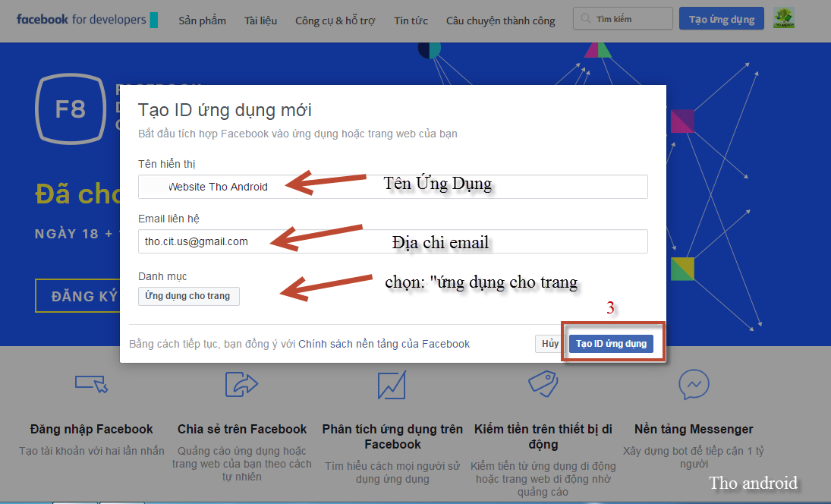Open Câu chuyện thành công page
The image size is (831, 504).
tap(500, 20)
